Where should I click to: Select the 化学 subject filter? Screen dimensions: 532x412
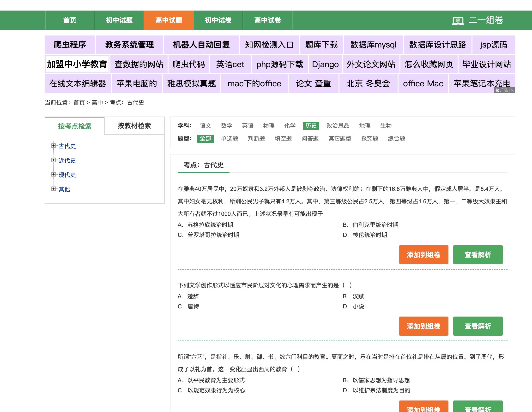[290, 126]
